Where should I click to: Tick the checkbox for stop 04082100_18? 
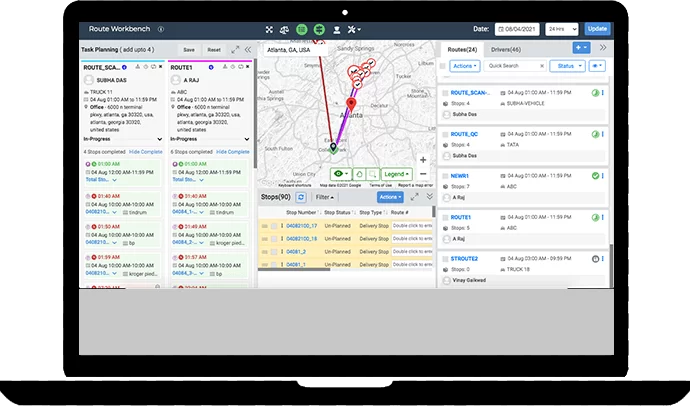(x=274, y=239)
